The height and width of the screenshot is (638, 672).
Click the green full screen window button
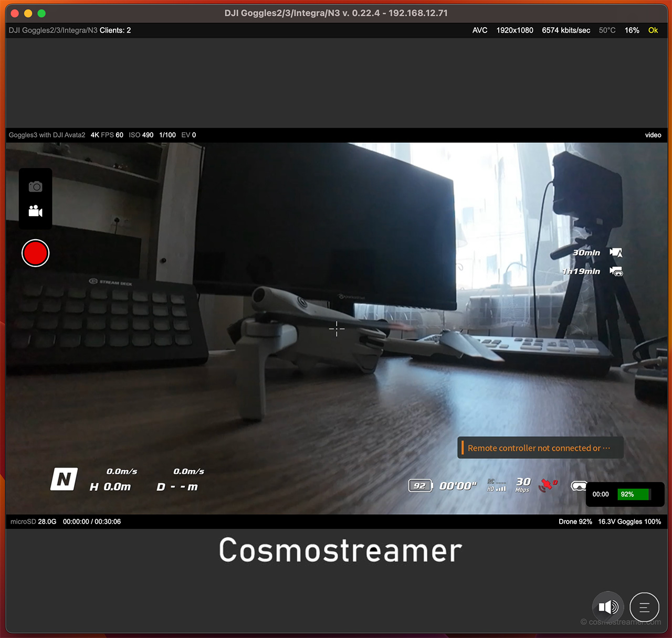coord(41,13)
